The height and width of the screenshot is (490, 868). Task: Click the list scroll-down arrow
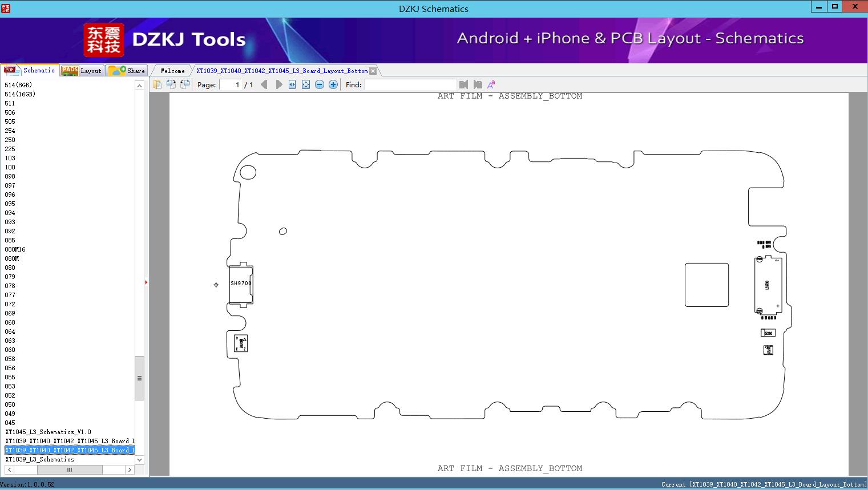[139, 459]
